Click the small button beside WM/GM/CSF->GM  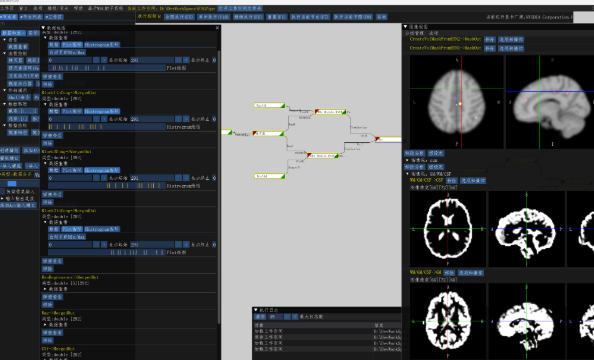[x=449, y=273]
